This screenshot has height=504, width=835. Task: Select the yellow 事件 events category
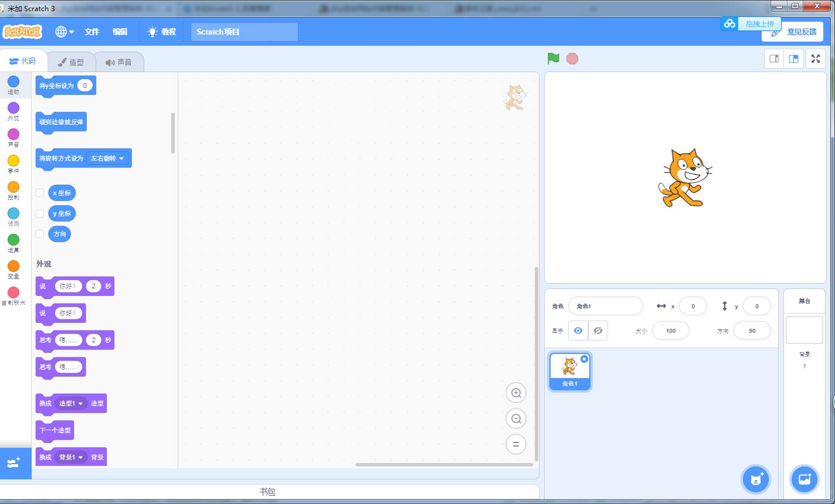tap(13, 164)
